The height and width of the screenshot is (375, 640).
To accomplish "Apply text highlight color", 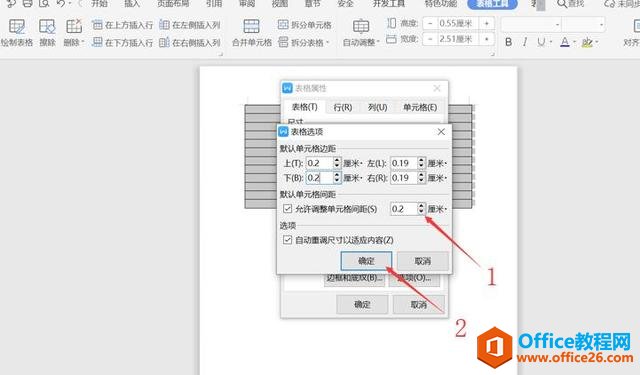I will [587, 42].
